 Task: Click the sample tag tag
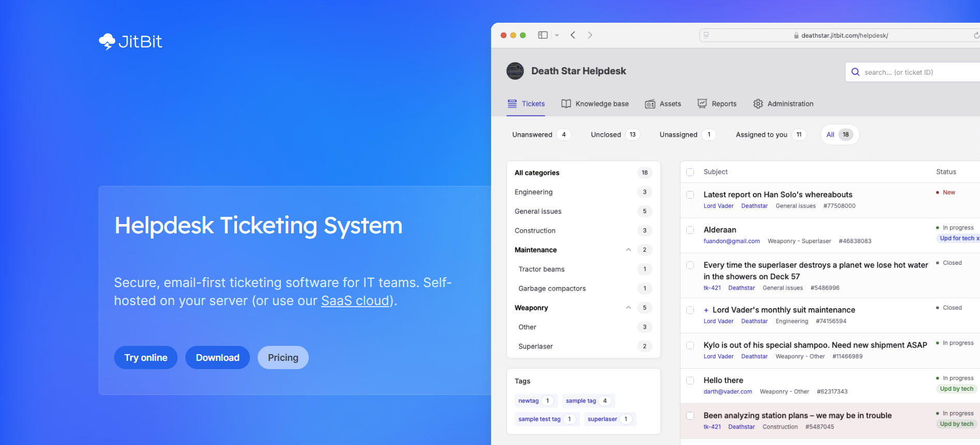click(x=588, y=401)
